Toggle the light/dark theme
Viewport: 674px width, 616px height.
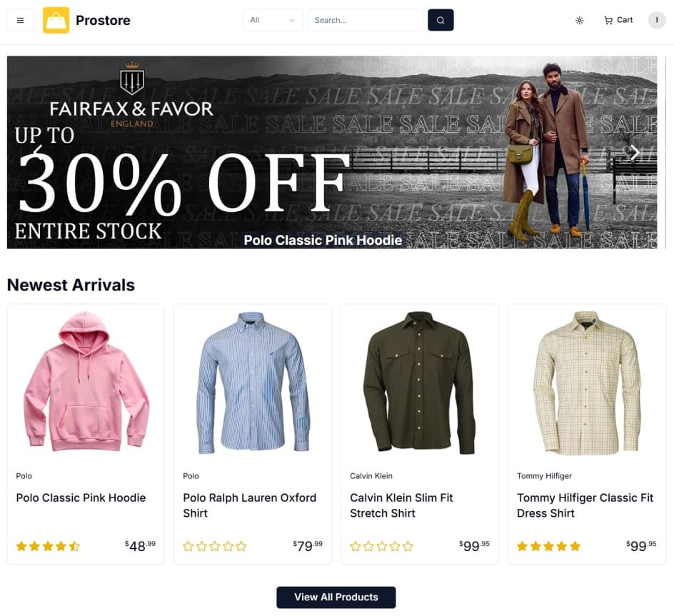coord(579,20)
